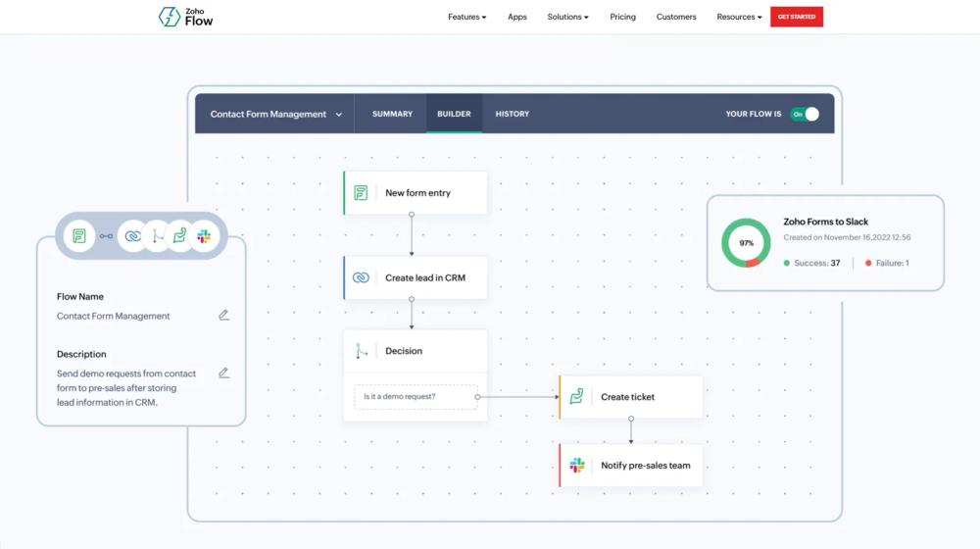Viewport: 980px width, 549px height.
Task: Click the Slack icon in Notify pre-sales step
Action: [x=577, y=466]
